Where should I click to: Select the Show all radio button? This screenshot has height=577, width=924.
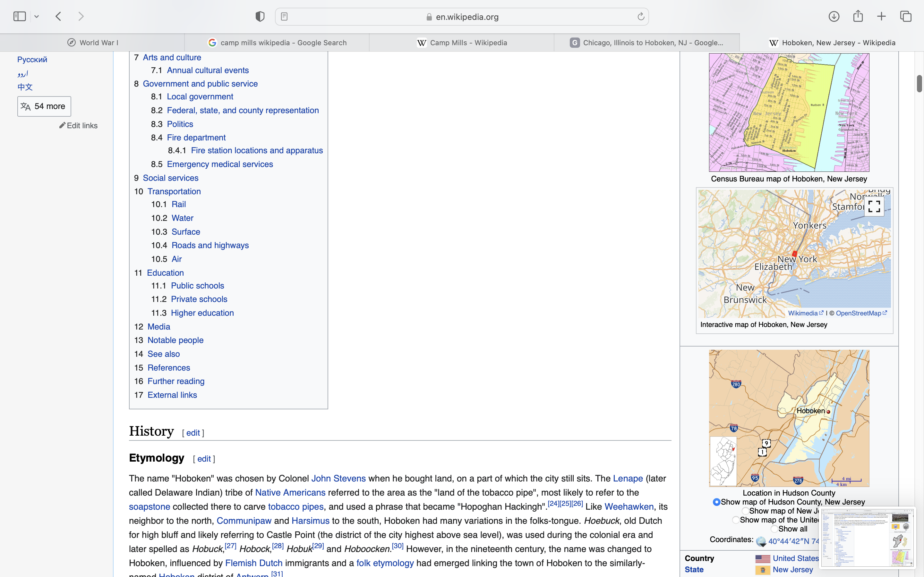(x=774, y=529)
